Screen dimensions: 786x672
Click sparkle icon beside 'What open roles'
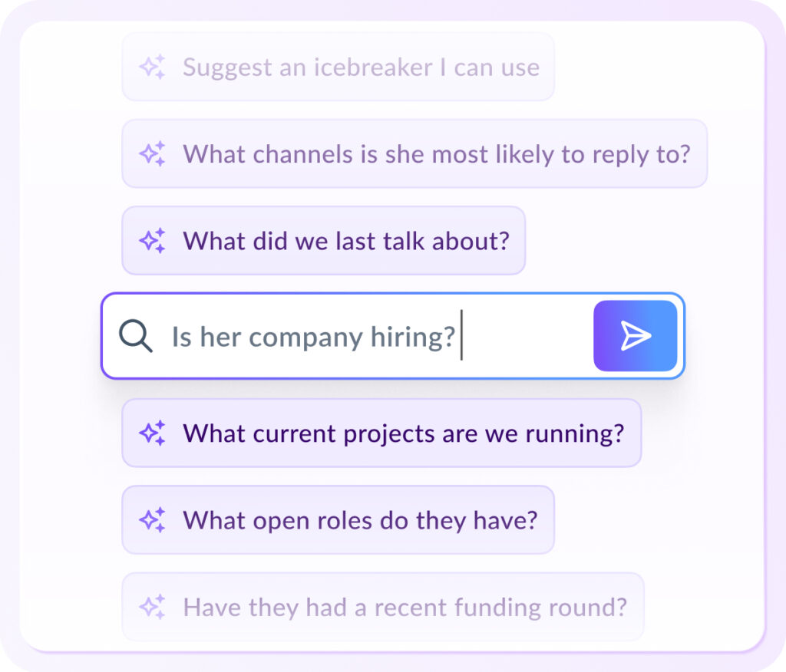pos(153,519)
